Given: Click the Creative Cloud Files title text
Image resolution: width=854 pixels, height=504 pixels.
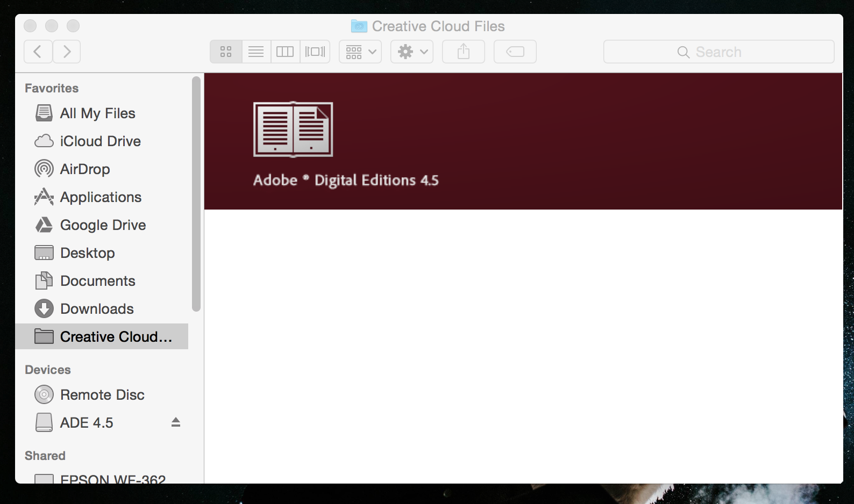Looking at the screenshot, I should [438, 26].
